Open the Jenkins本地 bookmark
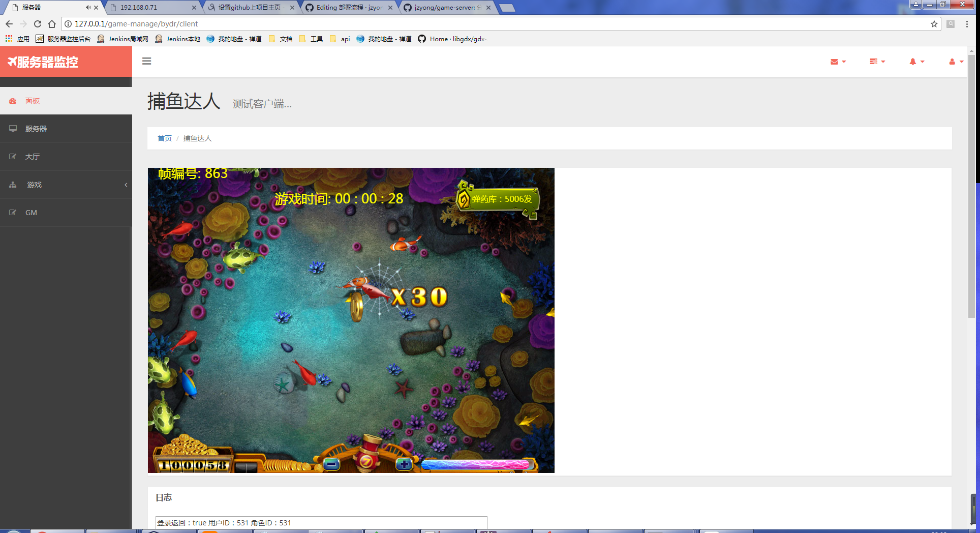 point(177,39)
